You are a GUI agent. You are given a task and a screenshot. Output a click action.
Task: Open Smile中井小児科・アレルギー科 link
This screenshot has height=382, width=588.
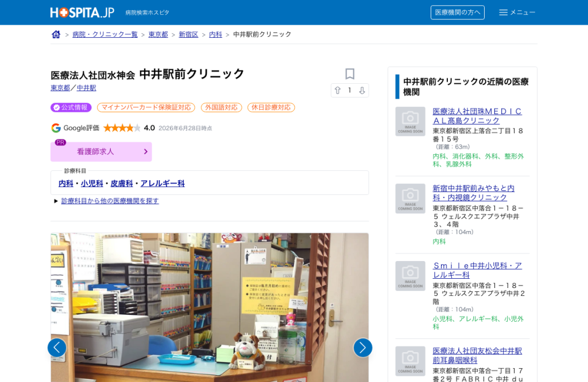click(x=477, y=270)
